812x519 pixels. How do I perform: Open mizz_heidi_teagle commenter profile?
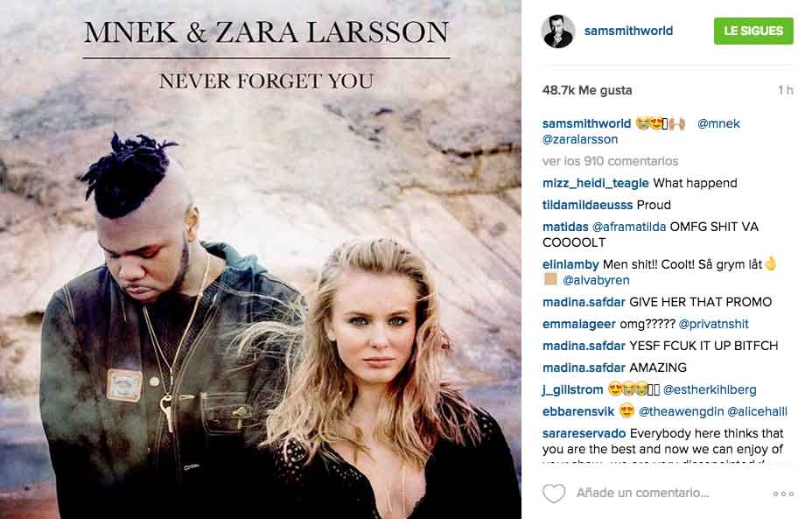point(596,184)
